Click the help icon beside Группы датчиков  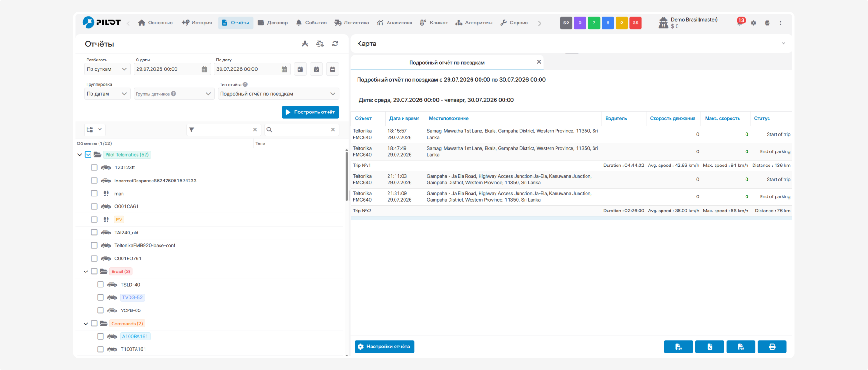click(174, 94)
